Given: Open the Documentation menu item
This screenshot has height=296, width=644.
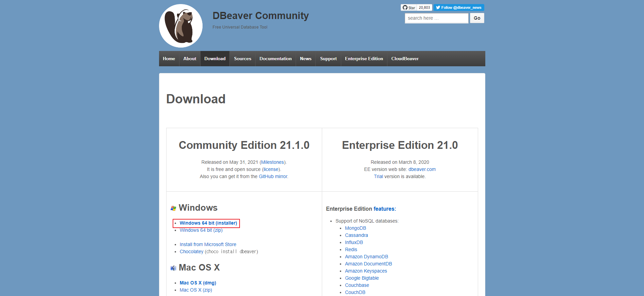Looking at the screenshot, I should click(x=276, y=58).
